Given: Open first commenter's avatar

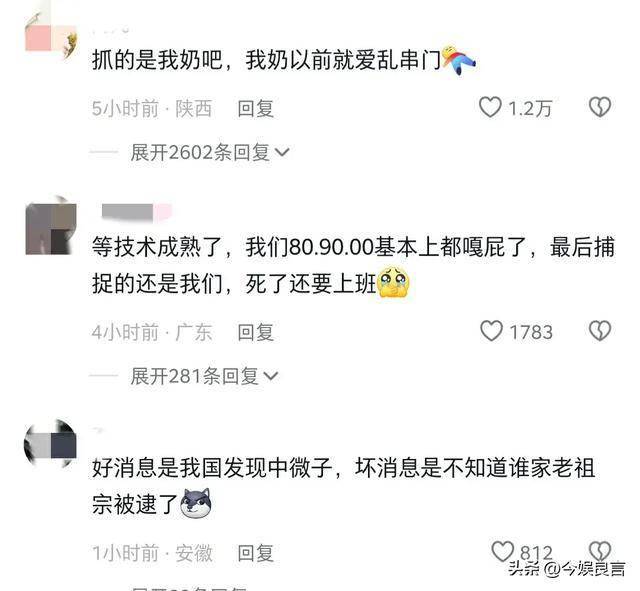Looking at the screenshot, I should pyautogui.click(x=51, y=36).
